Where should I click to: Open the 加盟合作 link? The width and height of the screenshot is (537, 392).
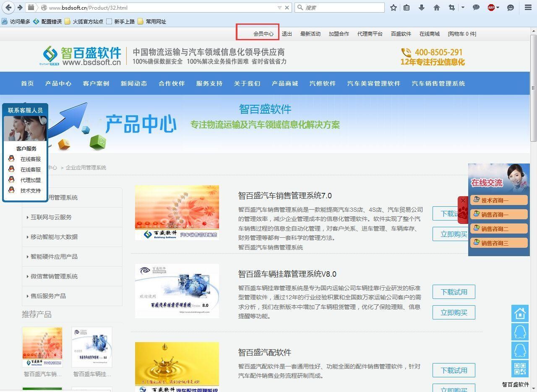[x=339, y=34]
